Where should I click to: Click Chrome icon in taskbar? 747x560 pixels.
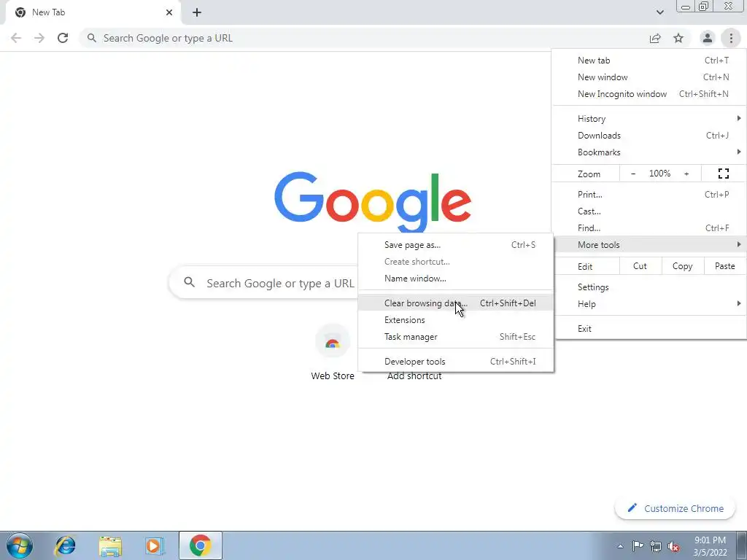point(200,545)
